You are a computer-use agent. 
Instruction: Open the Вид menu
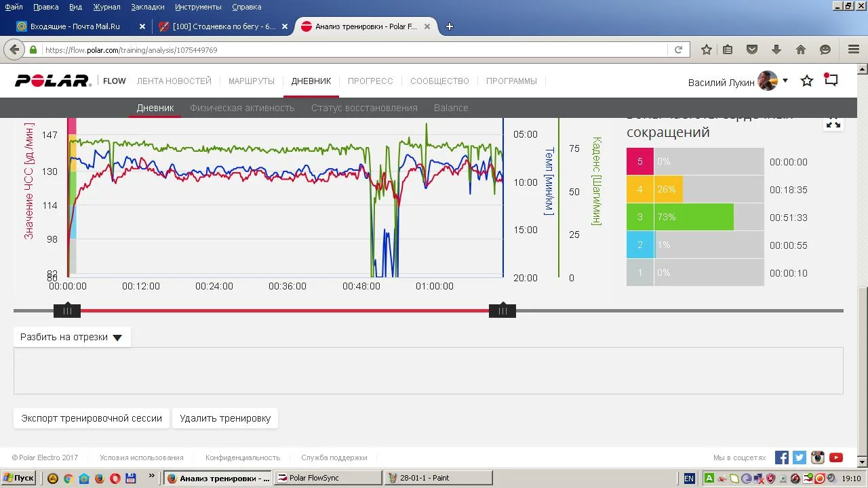click(75, 7)
